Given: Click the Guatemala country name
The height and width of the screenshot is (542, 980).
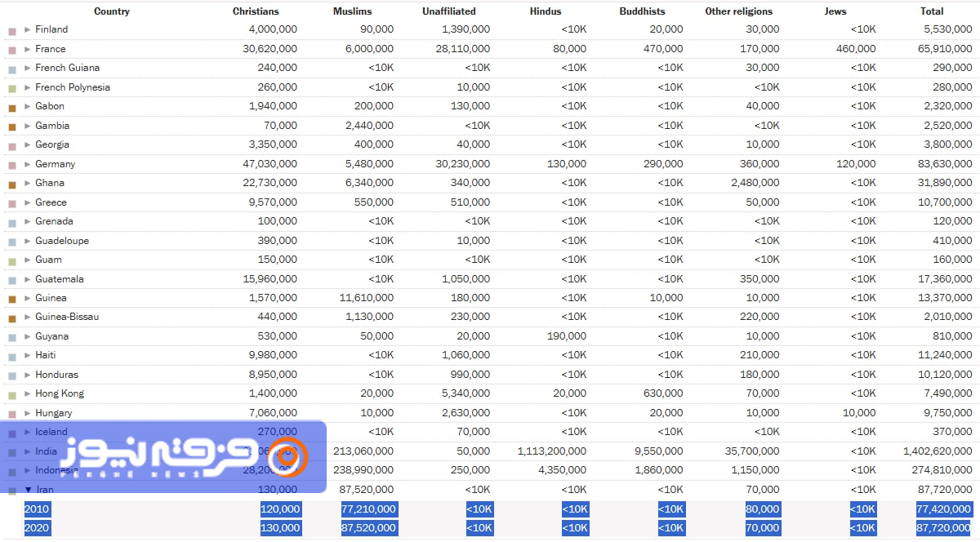Looking at the screenshot, I should (x=59, y=279).
